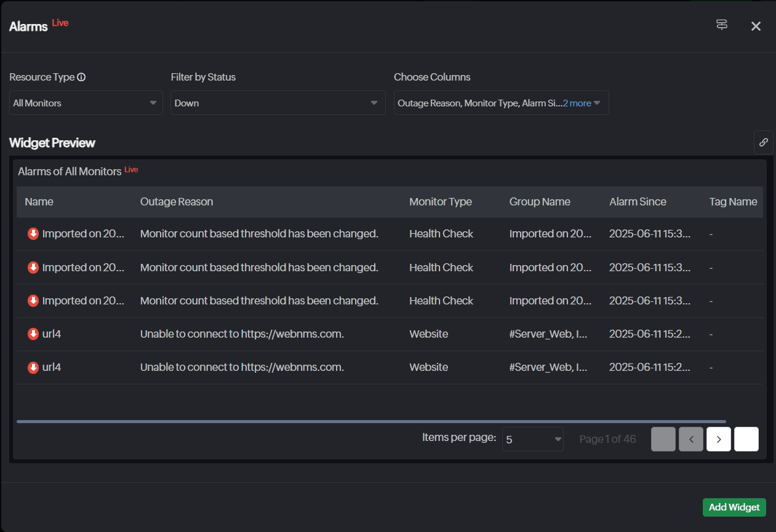Click the previous page arrow button
Image resolution: width=776 pixels, height=532 pixels.
pos(690,439)
